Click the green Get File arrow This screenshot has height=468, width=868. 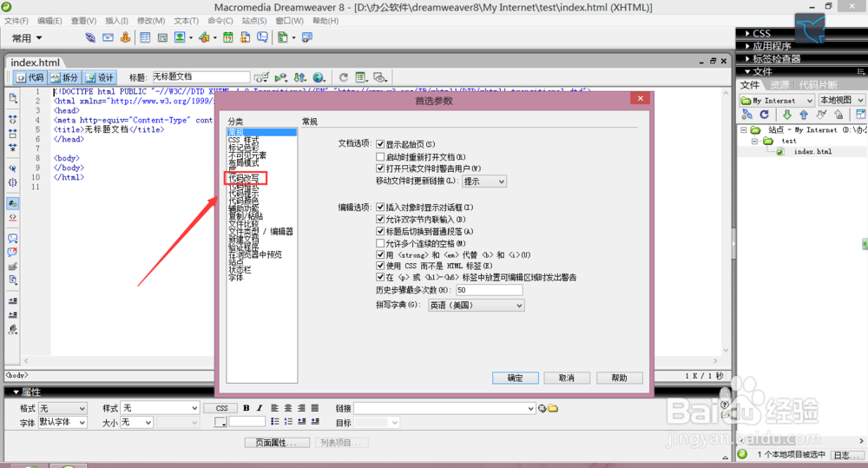[786, 115]
